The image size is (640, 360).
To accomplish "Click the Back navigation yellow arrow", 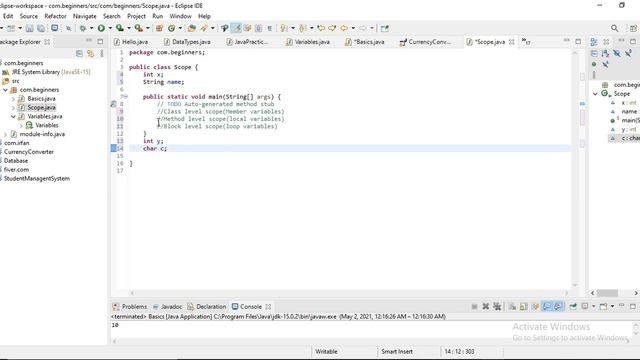I will pyautogui.click(x=344, y=28).
